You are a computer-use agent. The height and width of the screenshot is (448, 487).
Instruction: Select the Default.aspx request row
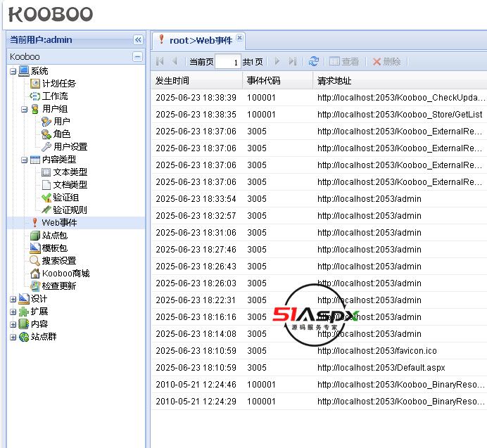(319, 368)
